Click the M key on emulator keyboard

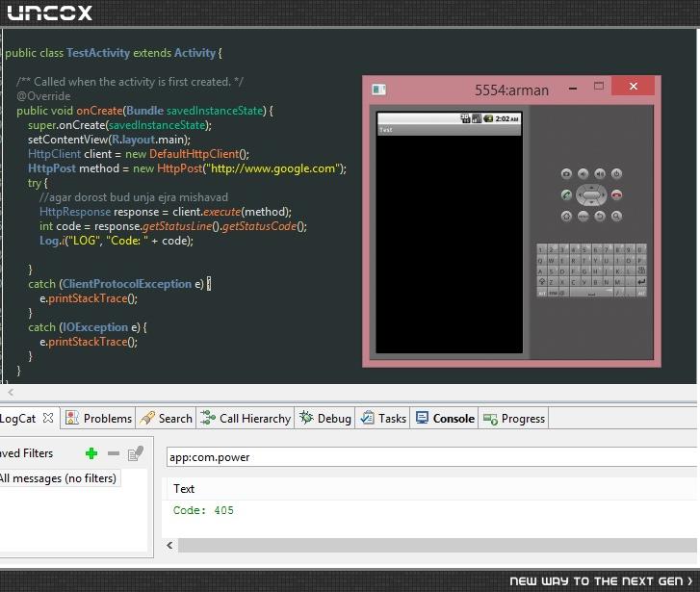coord(617,282)
